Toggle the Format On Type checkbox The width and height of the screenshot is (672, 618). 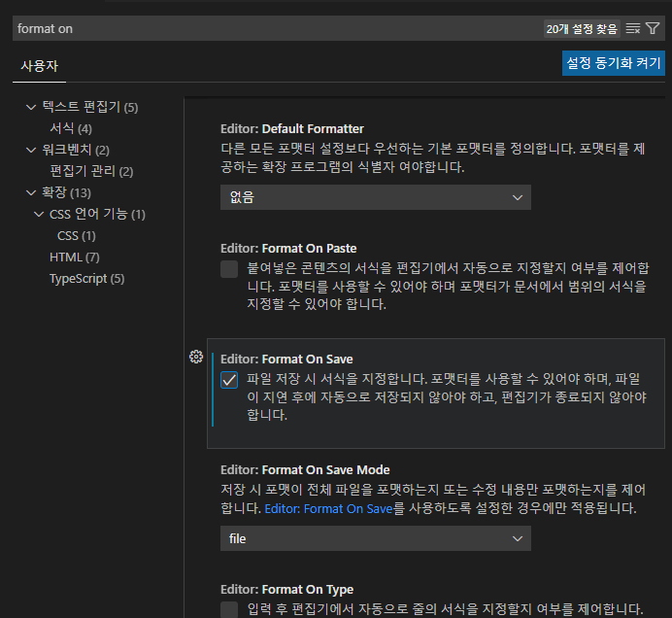pos(229,609)
